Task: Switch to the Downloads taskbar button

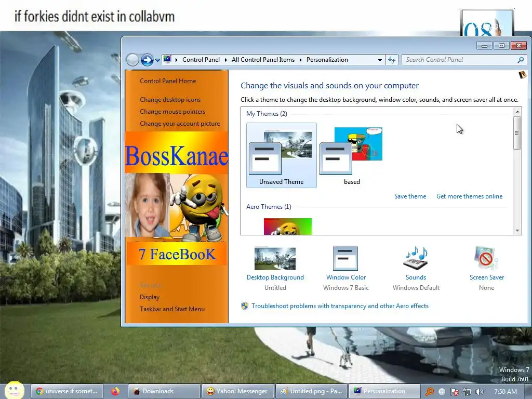Action: pyautogui.click(x=164, y=391)
